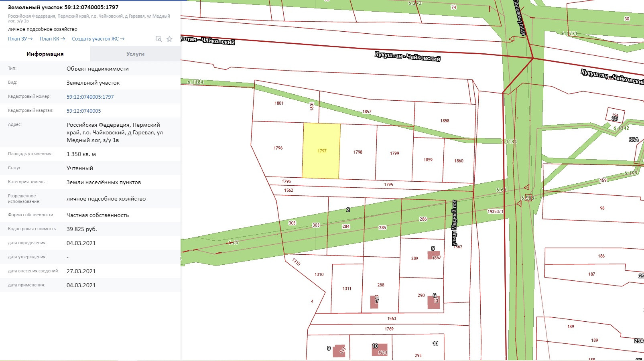The image size is (644, 361).
Task: Select the building labelled 1914 on the map
Action: [x=380, y=350]
